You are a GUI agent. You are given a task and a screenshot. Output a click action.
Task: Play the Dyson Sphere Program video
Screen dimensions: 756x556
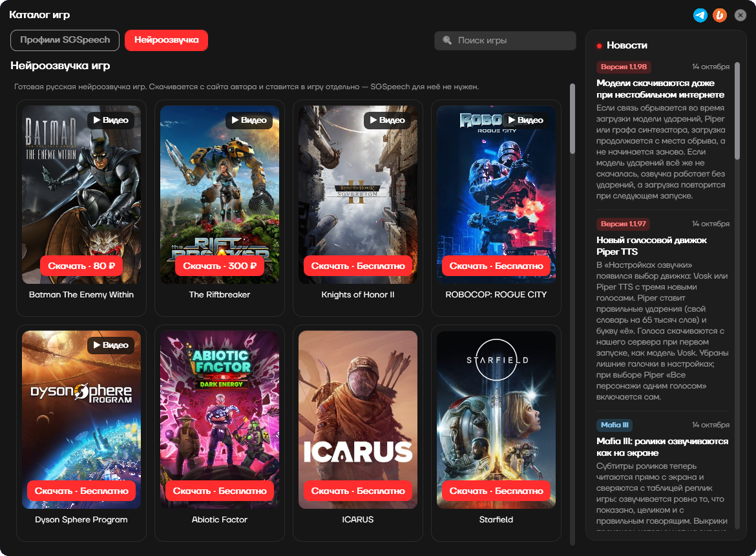[111, 345]
